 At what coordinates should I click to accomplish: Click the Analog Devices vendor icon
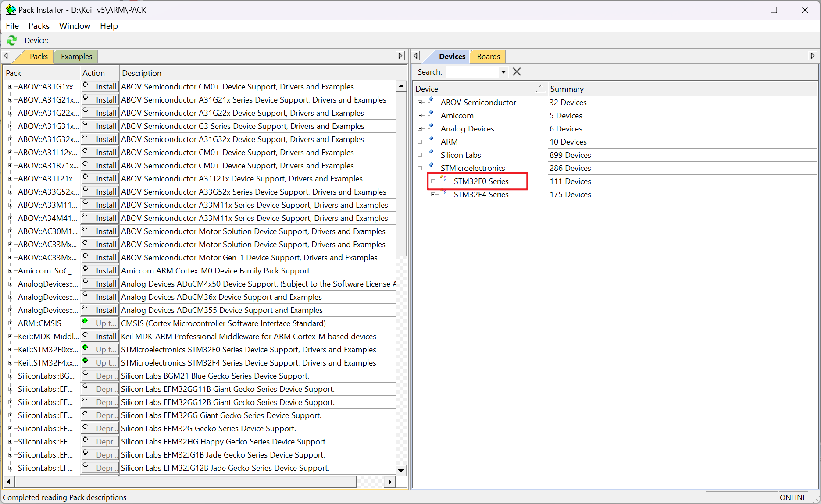[431, 127]
